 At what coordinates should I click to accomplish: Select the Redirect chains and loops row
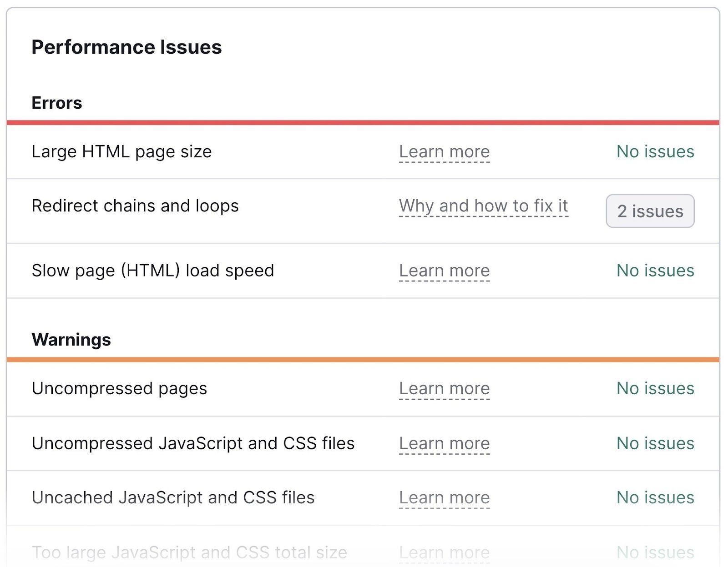click(x=135, y=206)
